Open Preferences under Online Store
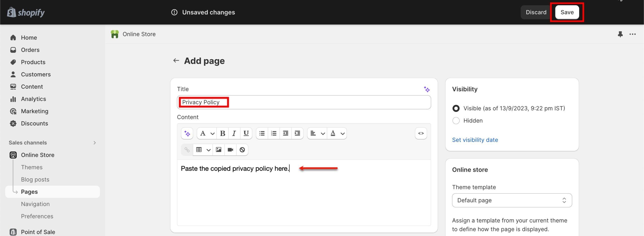 37,216
